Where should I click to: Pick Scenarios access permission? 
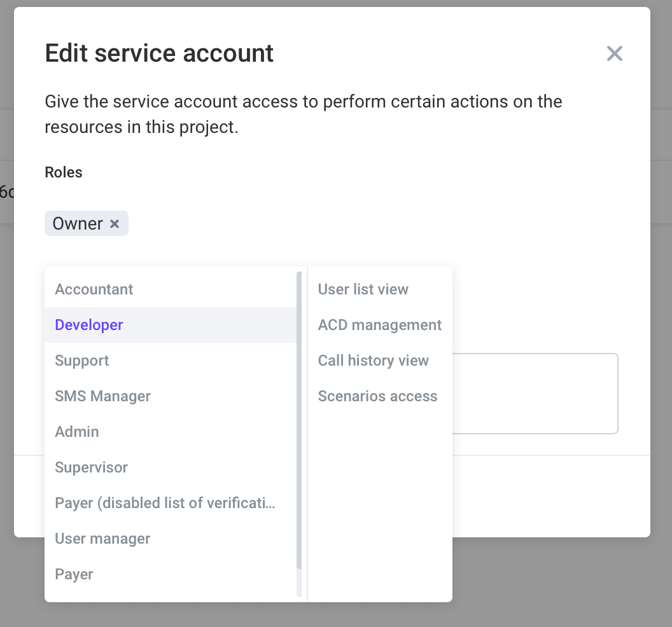click(x=378, y=396)
